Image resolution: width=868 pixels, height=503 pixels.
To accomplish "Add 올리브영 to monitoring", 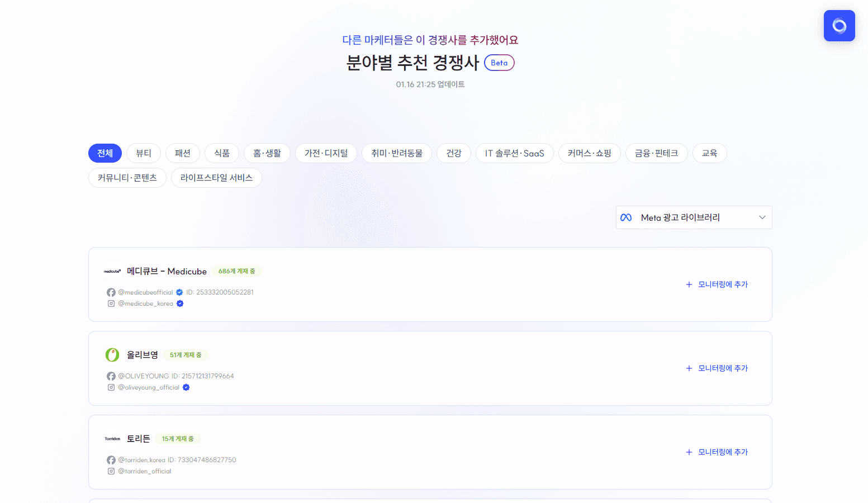I will pos(717,368).
